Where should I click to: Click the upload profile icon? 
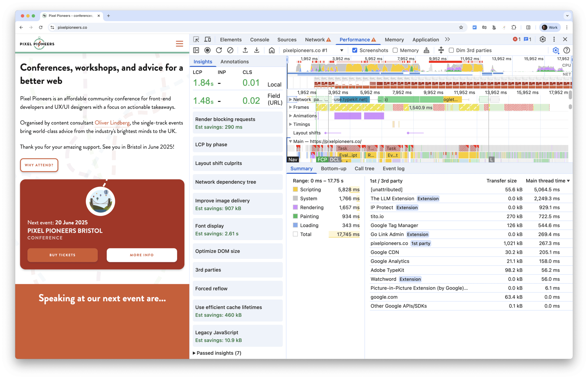[245, 50]
